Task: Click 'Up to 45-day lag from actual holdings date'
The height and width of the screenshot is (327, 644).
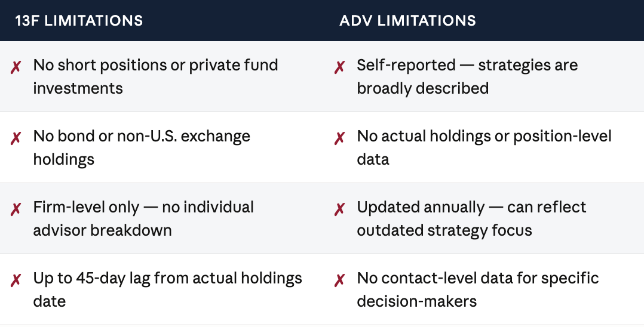Action: [167, 289]
